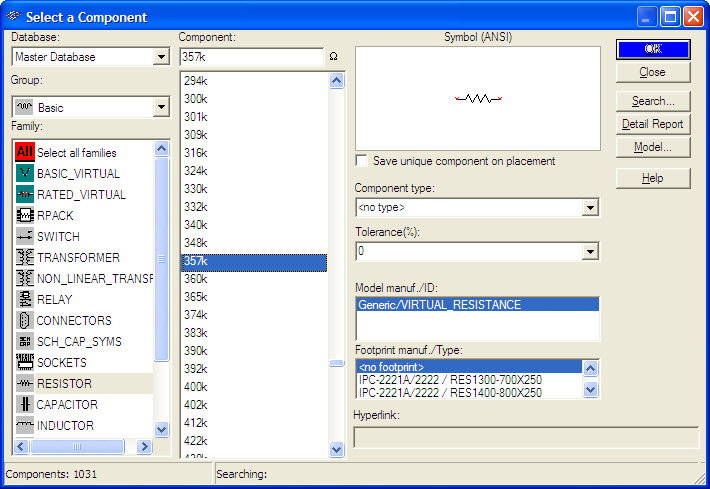The image size is (710, 489).
Task: Select the RES1400-800X250 footprint
Action: 469,393
